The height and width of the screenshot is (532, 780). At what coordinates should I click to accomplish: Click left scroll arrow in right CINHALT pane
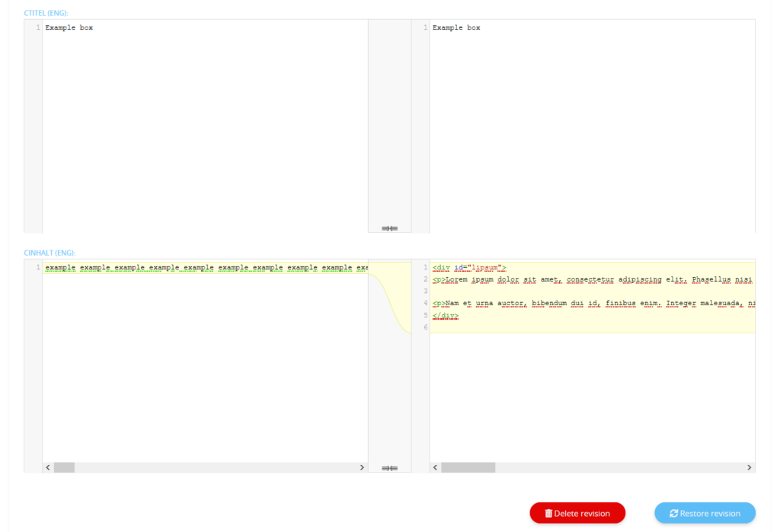click(x=435, y=467)
